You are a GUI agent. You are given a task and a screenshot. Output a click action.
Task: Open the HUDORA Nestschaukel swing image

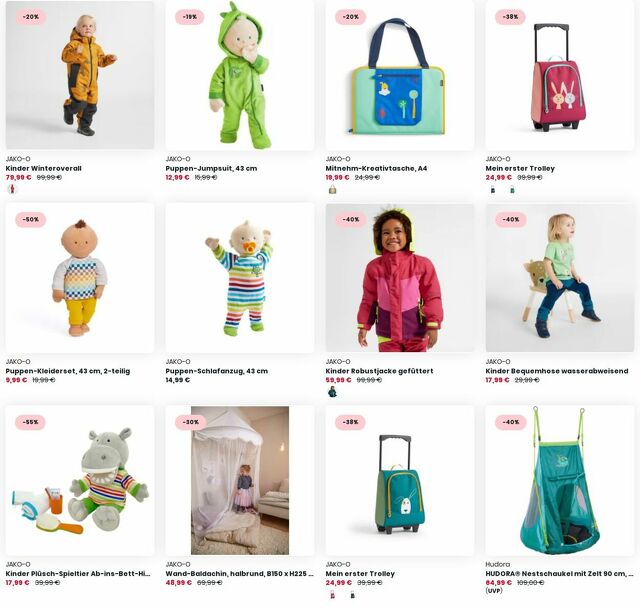(x=560, y=480)
